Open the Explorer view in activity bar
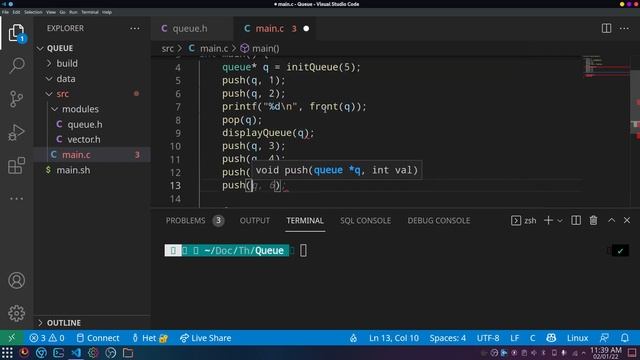 tap(16, 33)
